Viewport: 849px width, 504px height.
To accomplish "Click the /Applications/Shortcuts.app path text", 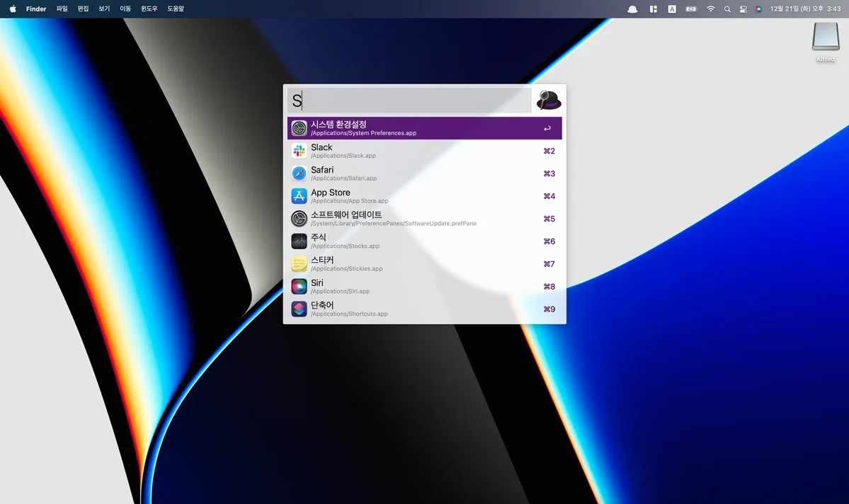I will pyautogui.click(x=349, y=314).
